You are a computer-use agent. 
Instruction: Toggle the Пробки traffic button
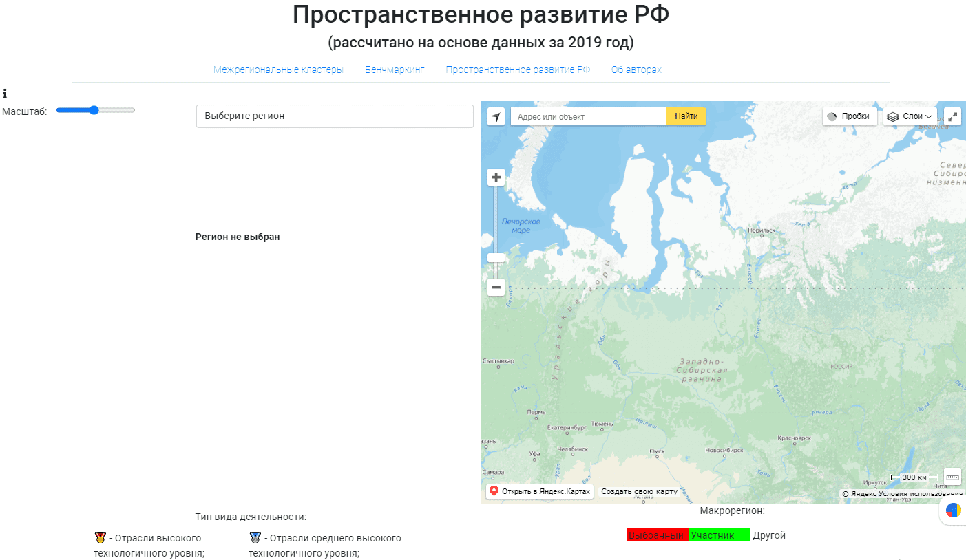tap(850, 116)
